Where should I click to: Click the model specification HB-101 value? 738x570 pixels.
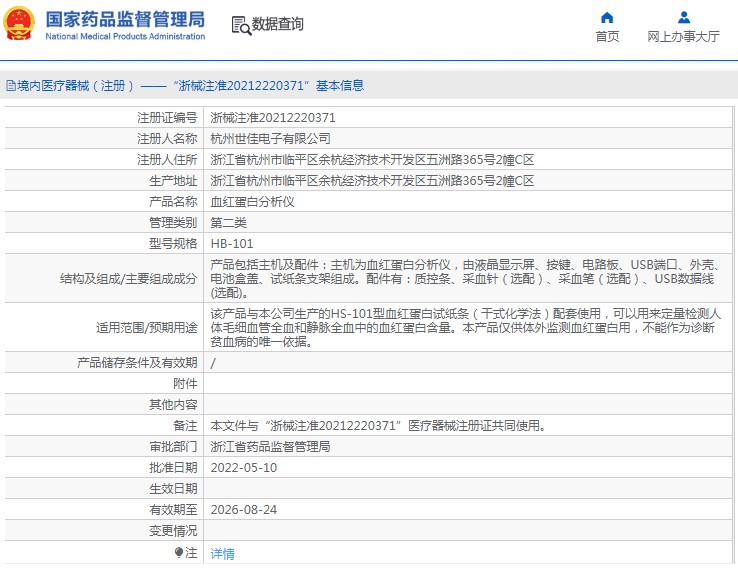(231, 243)
